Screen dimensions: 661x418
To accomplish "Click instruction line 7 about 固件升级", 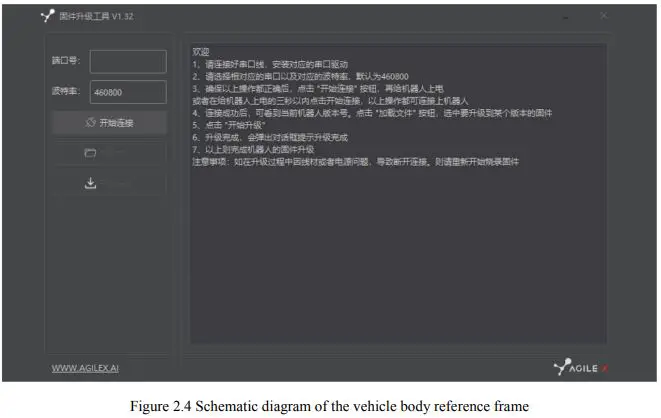I will pyautogui.click(x=253, y=150).
